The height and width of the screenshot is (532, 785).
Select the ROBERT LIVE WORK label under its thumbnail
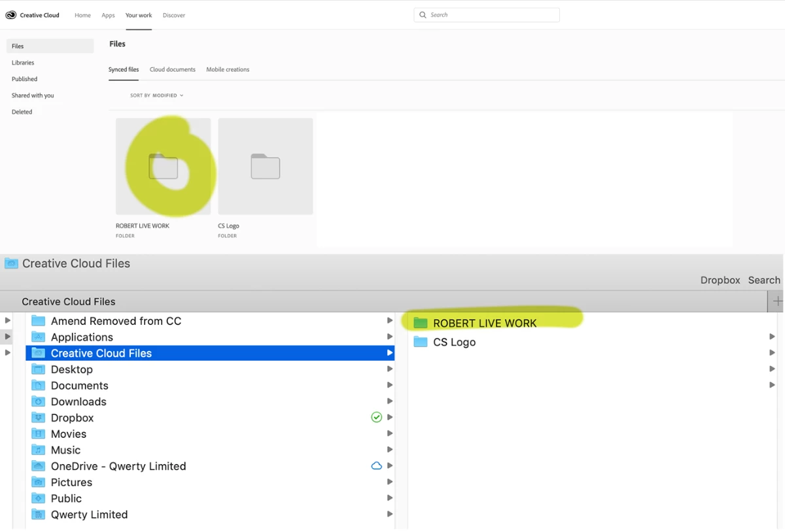point(143,225)
